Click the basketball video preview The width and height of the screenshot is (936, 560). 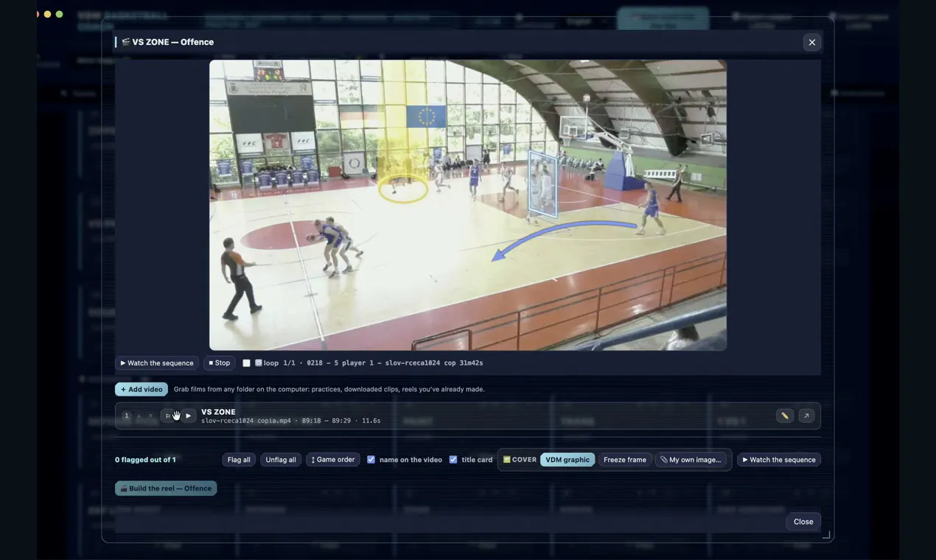468,205
